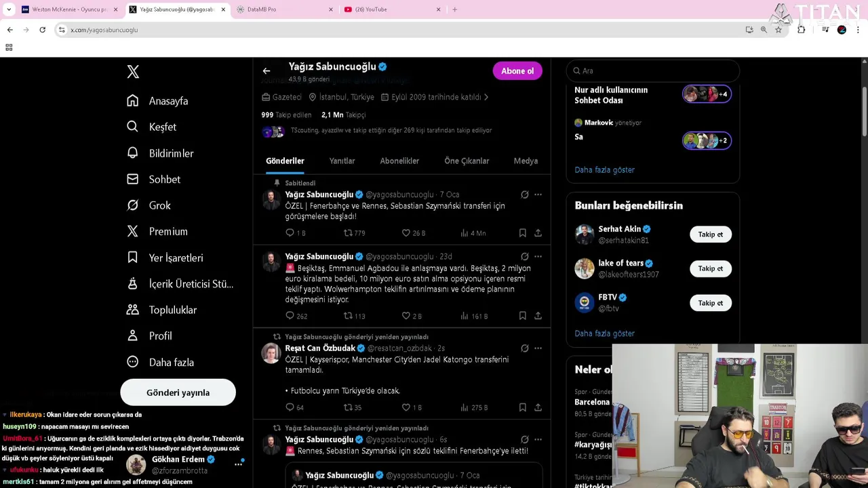Image resolution: width=868 pixels, height=488 pixels.
Task: Reply to Reşat Can Özbudak post
Action: [x=294, y=407]
